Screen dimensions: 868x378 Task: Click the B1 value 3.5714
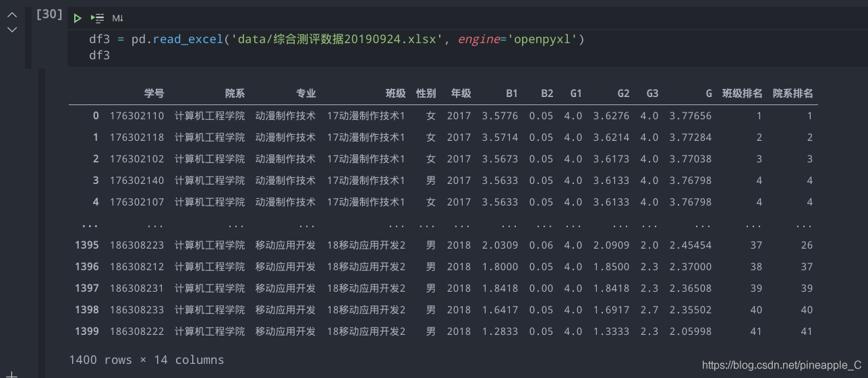tap(500, 137)
